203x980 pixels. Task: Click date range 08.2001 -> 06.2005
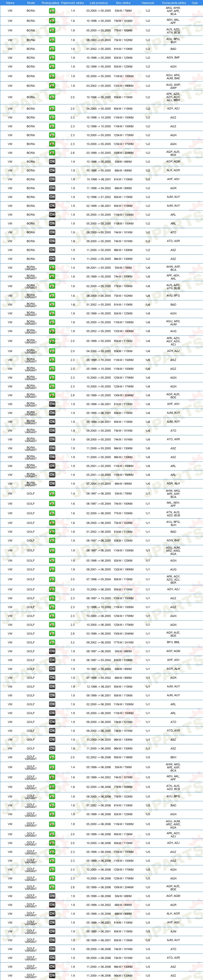coord(98,569)
